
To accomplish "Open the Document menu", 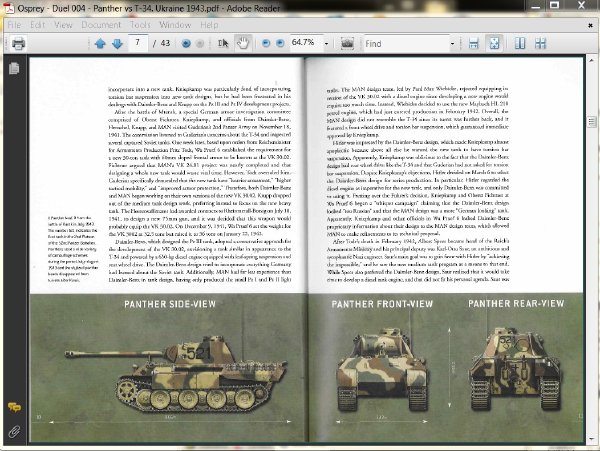I will point(101,25).
